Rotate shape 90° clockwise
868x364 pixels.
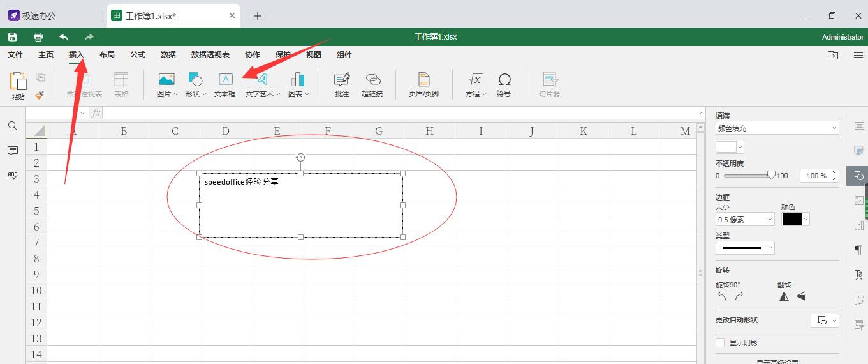coord(739,296)
